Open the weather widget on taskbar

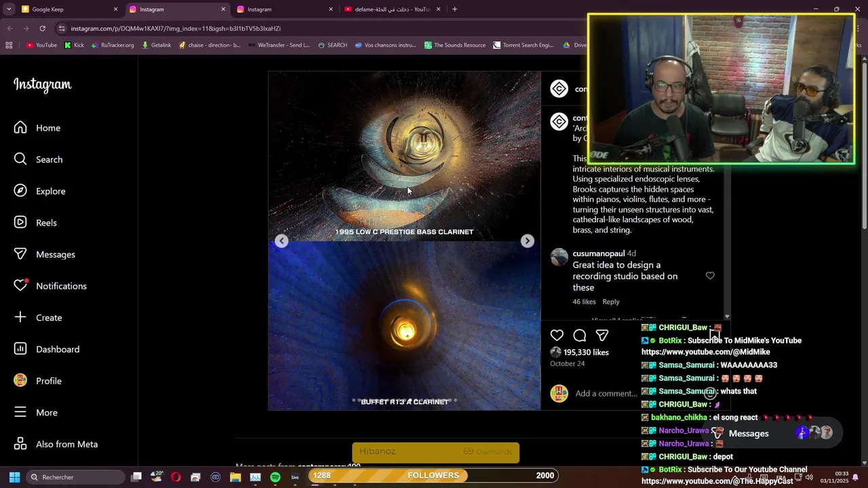[x=156, y=477]
